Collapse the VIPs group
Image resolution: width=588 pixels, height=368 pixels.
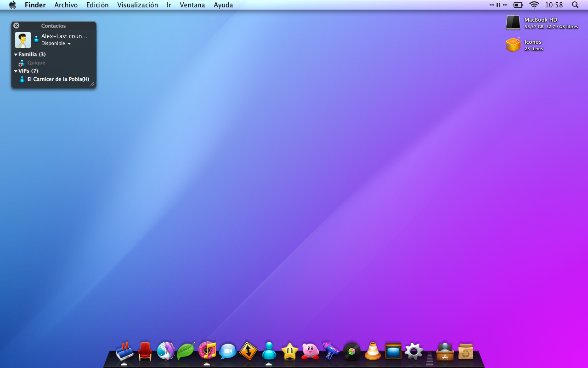(x=16, y=71)
